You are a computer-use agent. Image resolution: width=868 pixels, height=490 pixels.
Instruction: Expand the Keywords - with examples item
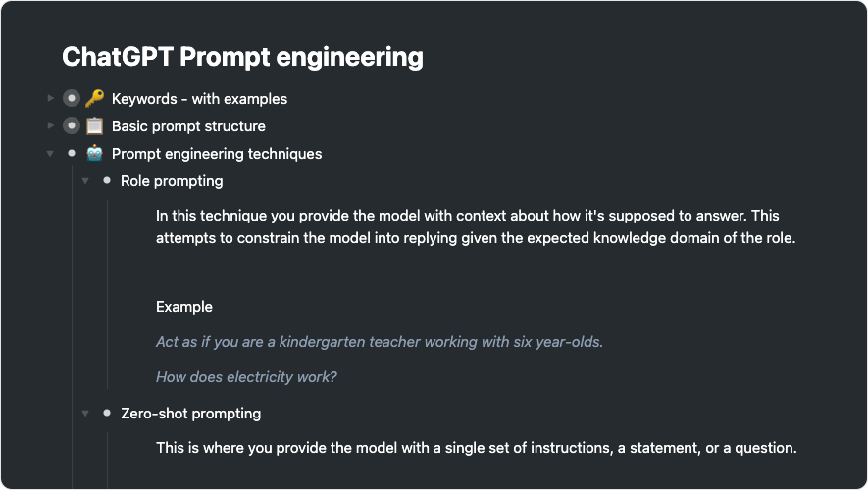click(x=51, y=99)
